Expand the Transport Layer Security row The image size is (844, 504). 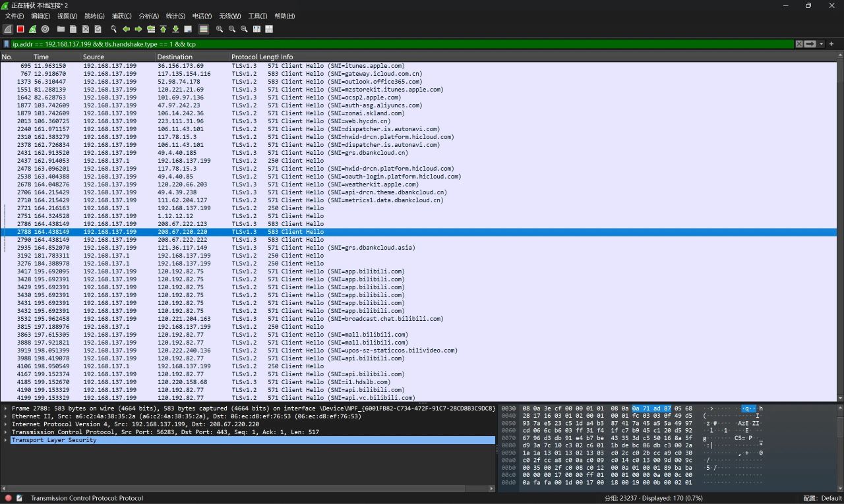point(6,440)
